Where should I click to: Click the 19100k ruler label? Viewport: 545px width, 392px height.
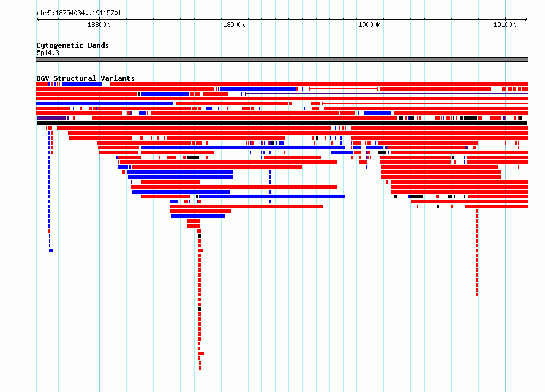[x=505, y=24]
